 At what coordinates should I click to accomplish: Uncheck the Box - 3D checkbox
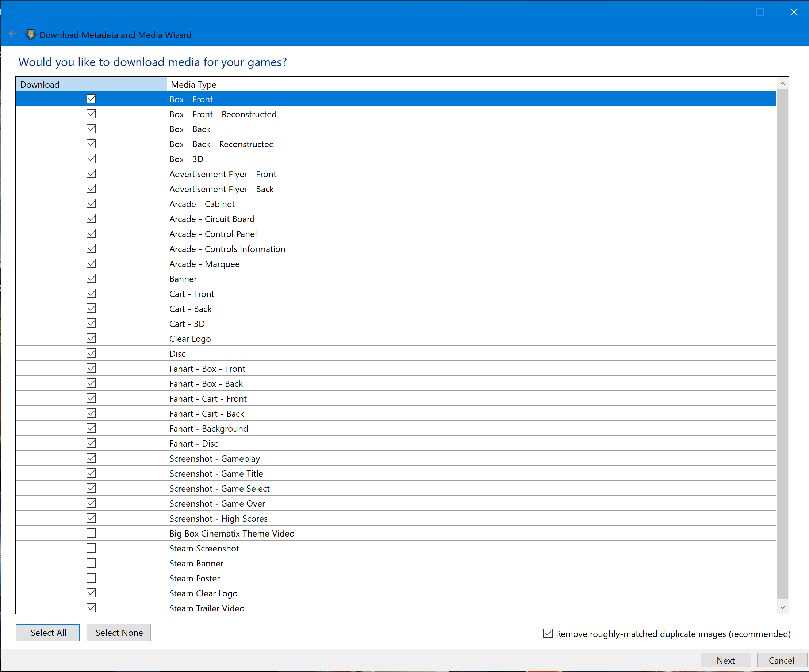tap(91, 159)
